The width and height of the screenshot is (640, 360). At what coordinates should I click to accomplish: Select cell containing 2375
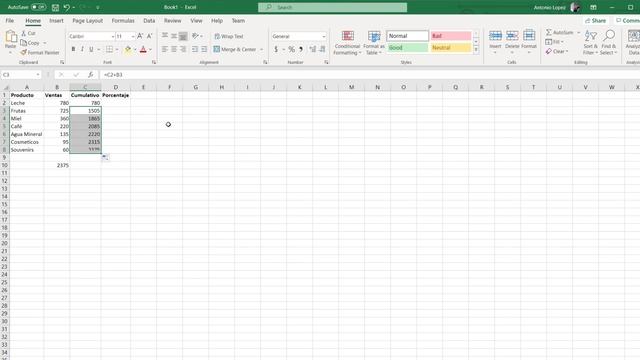pyautogui.click(x=57, y=165)
